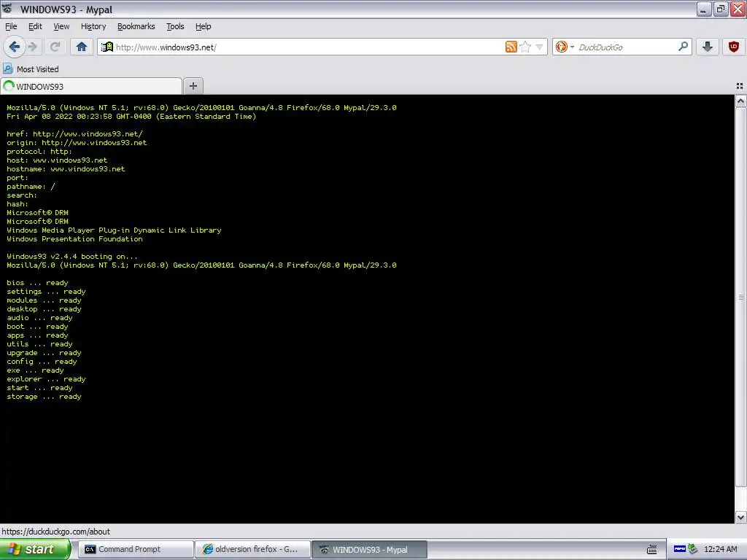Switch to oldversion firefox taskbar window

coord(252,549)
